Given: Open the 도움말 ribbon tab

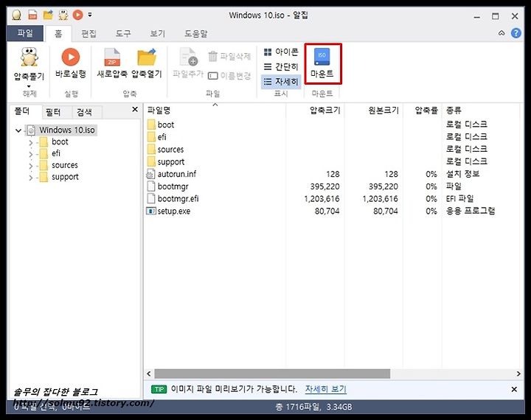Looking at the screenshot, I should pos(195,33).
